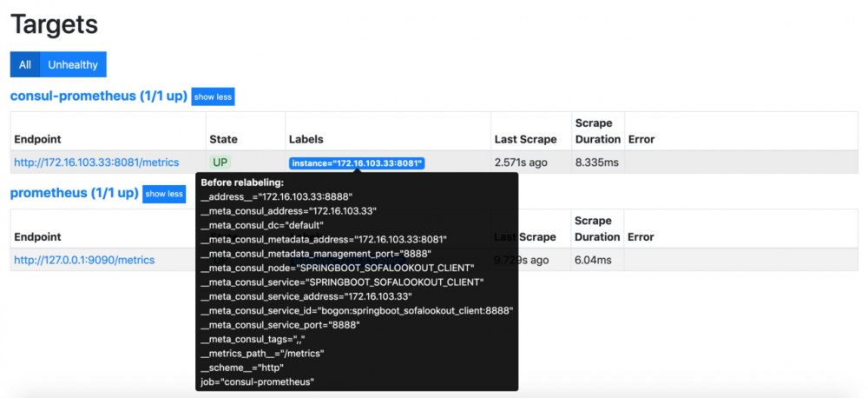This screenshot has height=398, width=868.
Task: Click the 2.571s ago last scrape cell
Action: tap(522, 163)
